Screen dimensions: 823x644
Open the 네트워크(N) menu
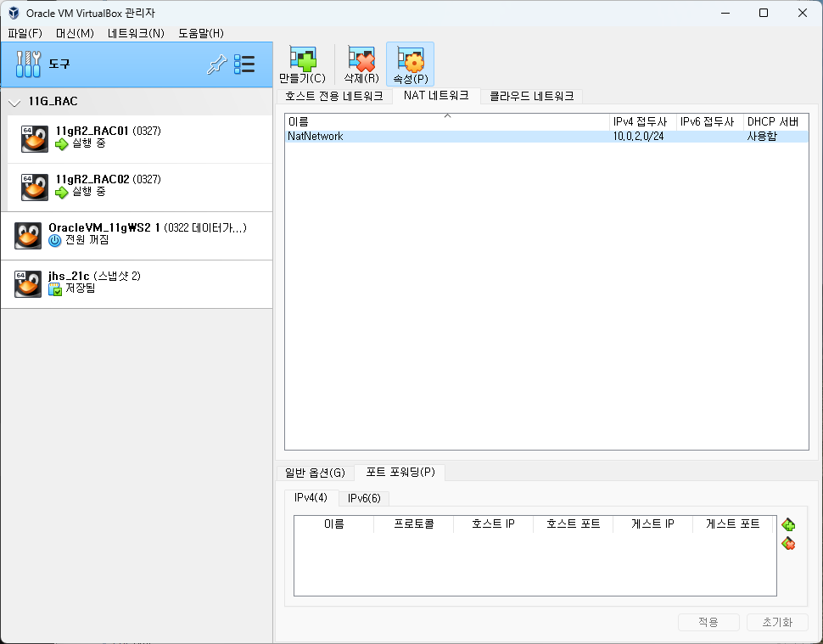tap(136, 34)
